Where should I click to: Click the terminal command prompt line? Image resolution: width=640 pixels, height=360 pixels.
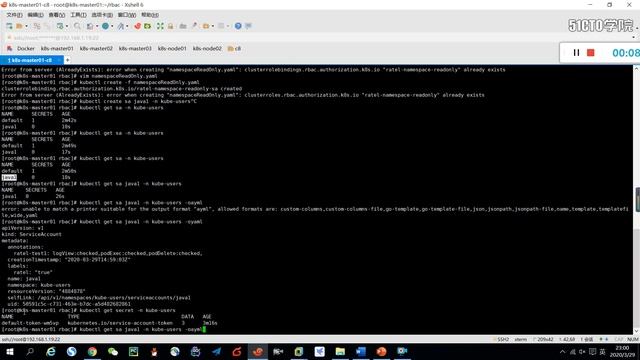[x=103, y=329]
